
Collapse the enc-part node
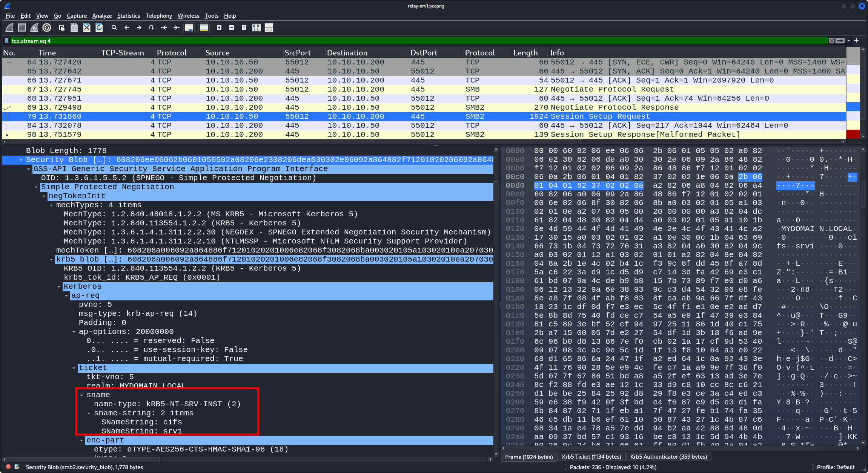[81, 440]
